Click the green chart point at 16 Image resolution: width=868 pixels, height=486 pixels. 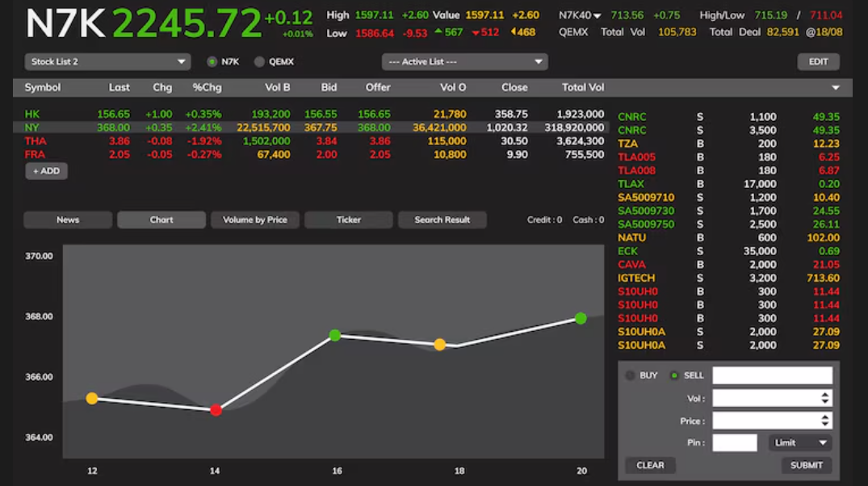(x=335, y=335)
